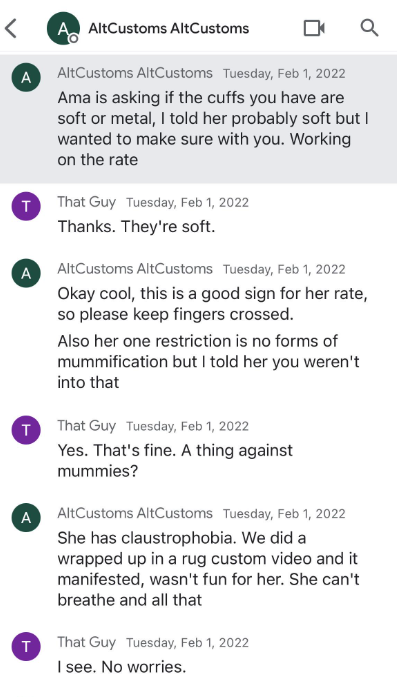Select message about keeping fingers crossed
Image resolution: width=397 pixels, height=697 pixels.
(213, 304)
